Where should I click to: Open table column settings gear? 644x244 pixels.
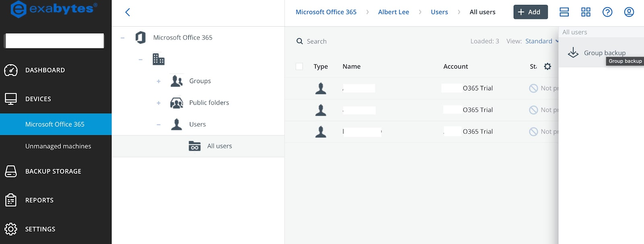click(547, 67)
